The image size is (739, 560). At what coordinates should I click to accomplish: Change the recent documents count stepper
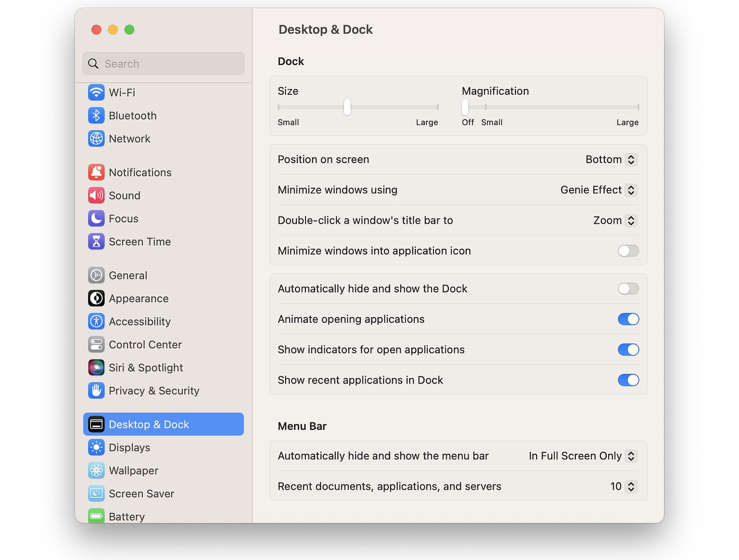click(631, 486)
